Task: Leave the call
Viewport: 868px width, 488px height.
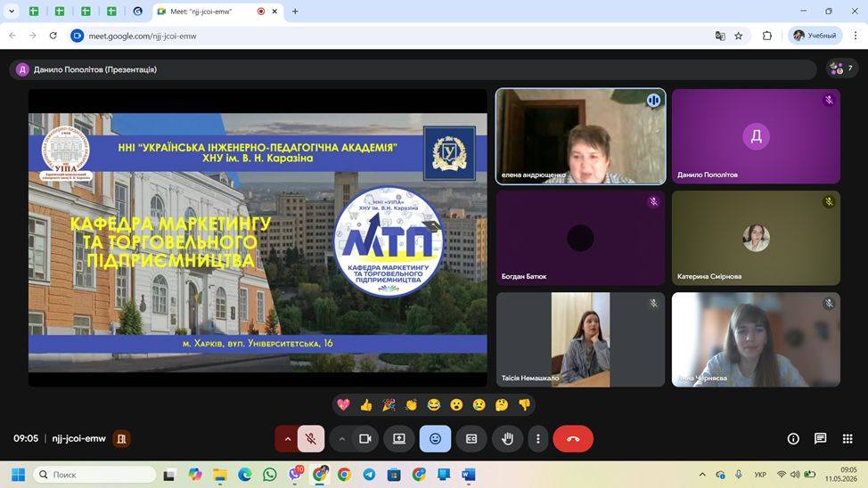Action: 573,439
